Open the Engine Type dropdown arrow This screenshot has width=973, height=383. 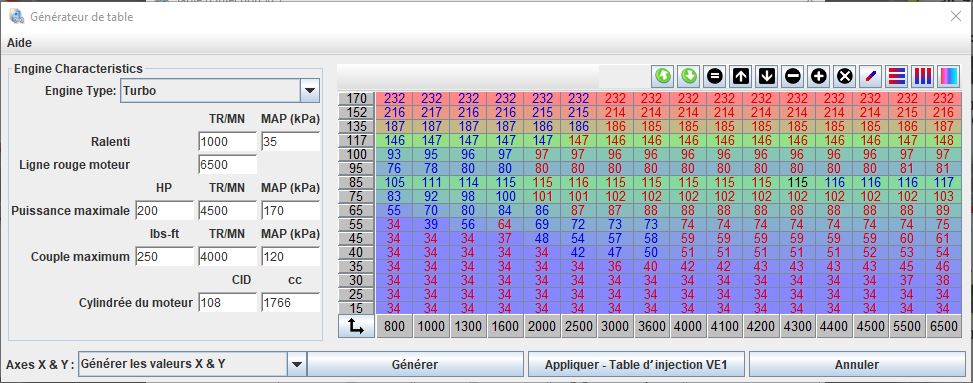(310, 91)
